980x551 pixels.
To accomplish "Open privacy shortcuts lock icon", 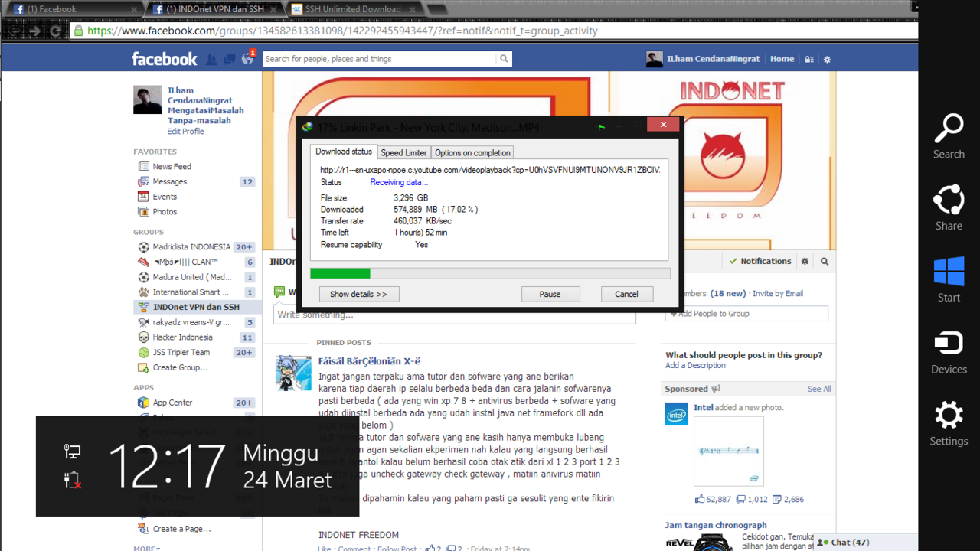I will tap(809, 59).
